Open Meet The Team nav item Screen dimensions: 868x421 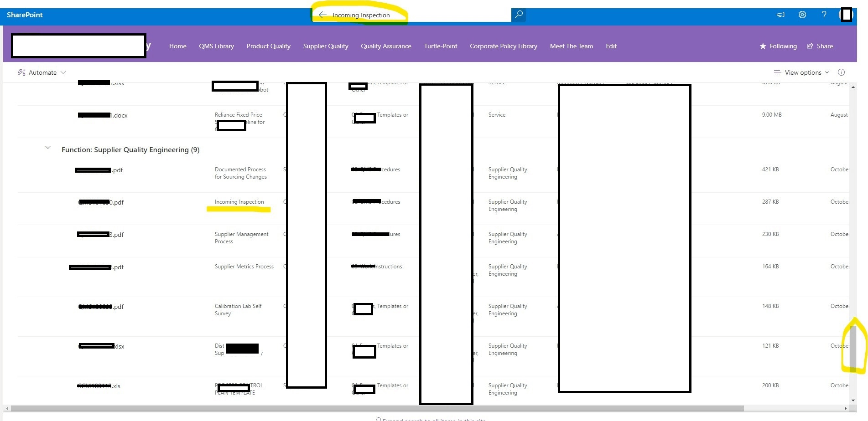(x=572, y=46)
